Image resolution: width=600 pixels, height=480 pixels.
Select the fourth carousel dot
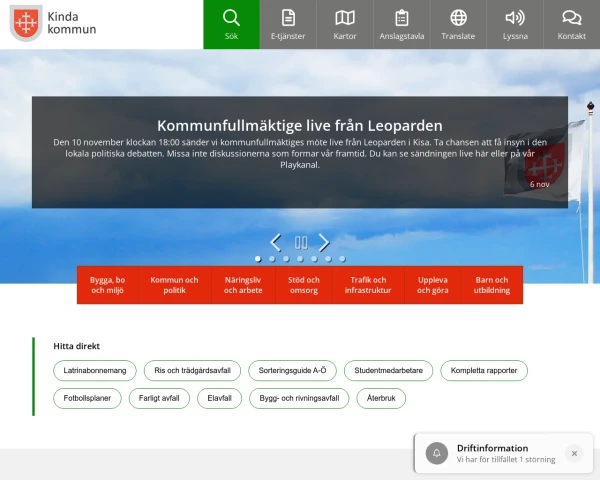click(x=300, y=259)
